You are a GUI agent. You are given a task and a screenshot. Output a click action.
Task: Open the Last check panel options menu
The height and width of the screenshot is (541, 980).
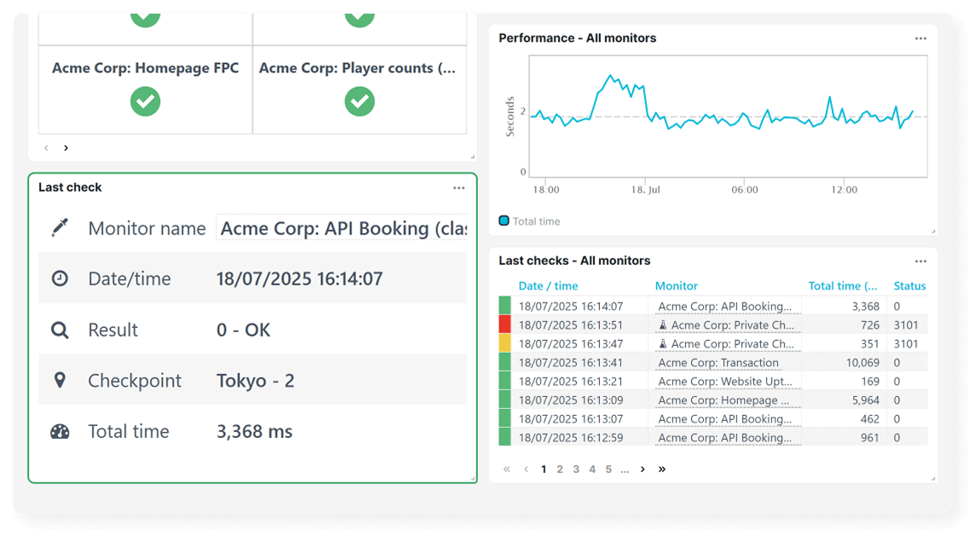pyautogui.click(x=458, y=187)
